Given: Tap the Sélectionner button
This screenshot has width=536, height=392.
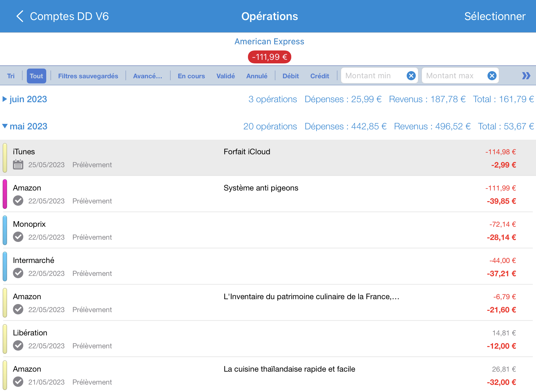Looking at the screenshot, I should 495,16.
